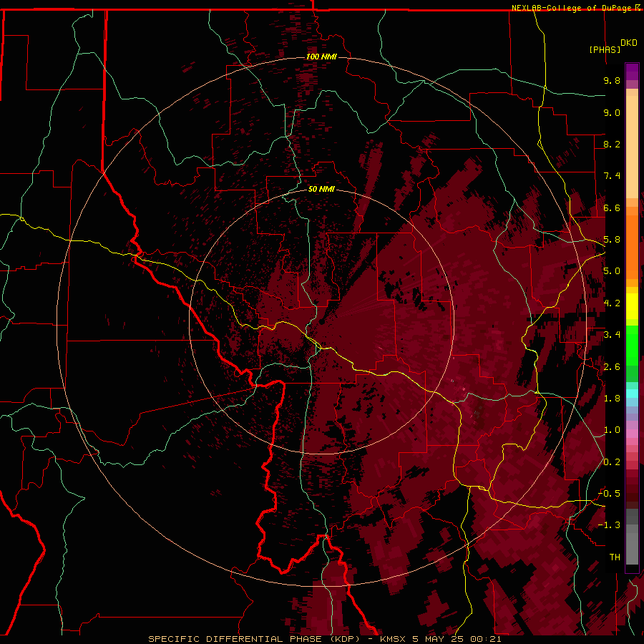The image size is (644, 644).
Task: Click the 3.4 scale value
Action: (612, 335)
